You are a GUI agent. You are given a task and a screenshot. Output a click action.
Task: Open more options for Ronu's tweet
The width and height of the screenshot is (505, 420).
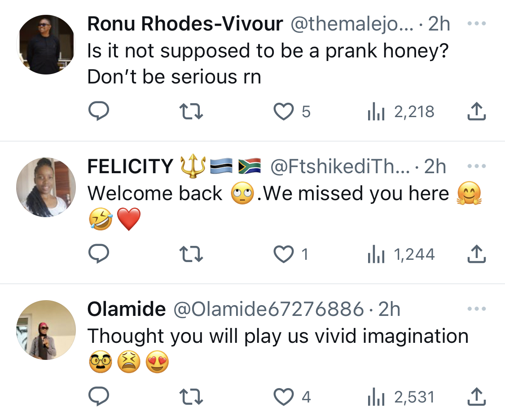pyautogui.click(x=477, y=23)
